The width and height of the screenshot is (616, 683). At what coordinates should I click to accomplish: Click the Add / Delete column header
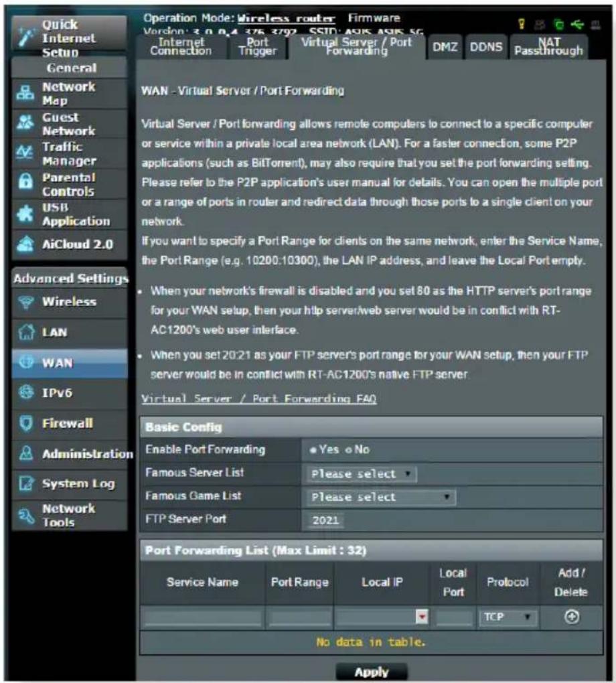click(571, 583)
